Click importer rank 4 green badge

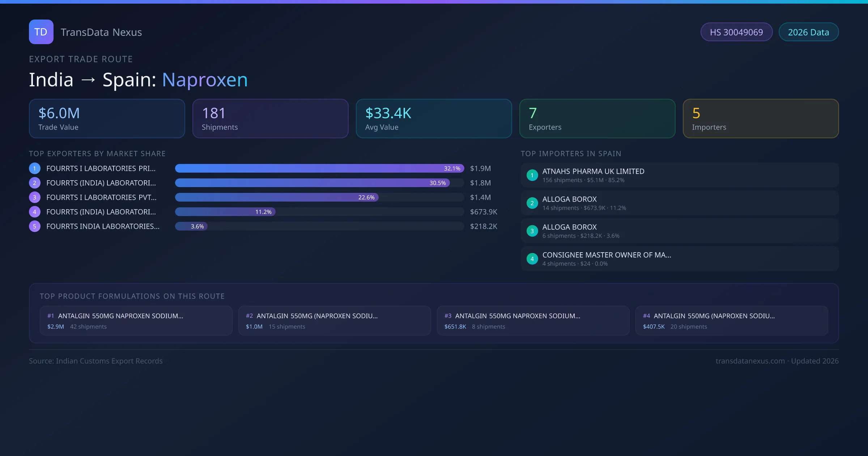point(532,259)
